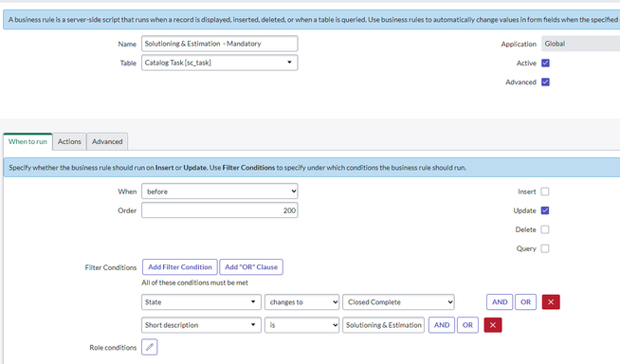Screen dimensions: 620x364
Task: Open the State field dropdown
Action: tap(201, 302)
